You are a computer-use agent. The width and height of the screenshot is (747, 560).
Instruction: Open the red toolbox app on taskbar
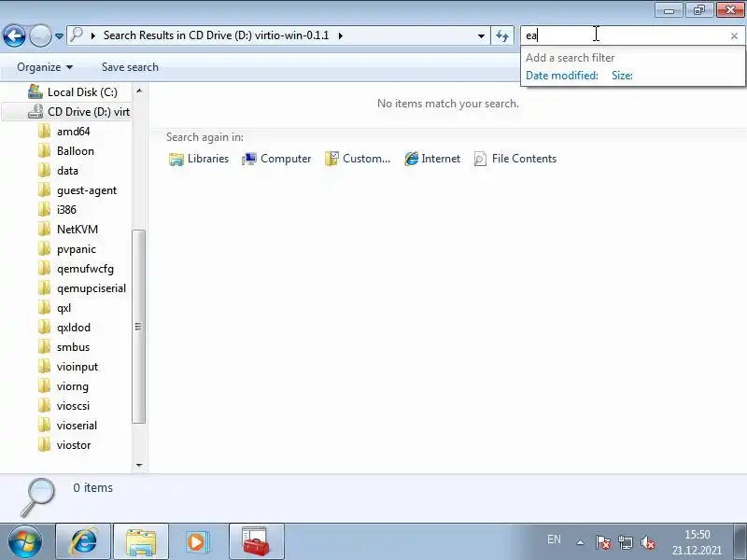click(x=256, y=541)
